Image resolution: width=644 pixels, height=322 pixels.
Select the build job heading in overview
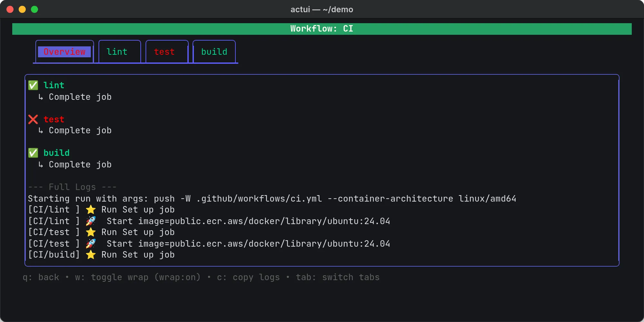pos(56,153)
